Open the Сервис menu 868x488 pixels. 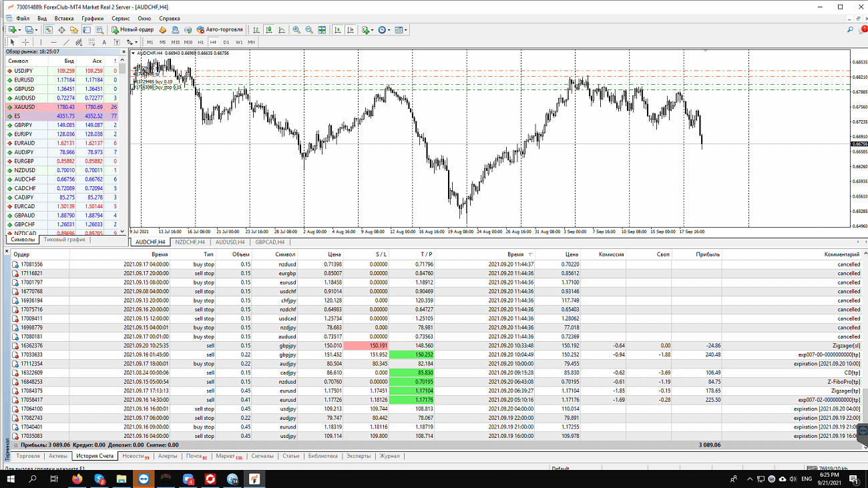click(x=121, y=18)
